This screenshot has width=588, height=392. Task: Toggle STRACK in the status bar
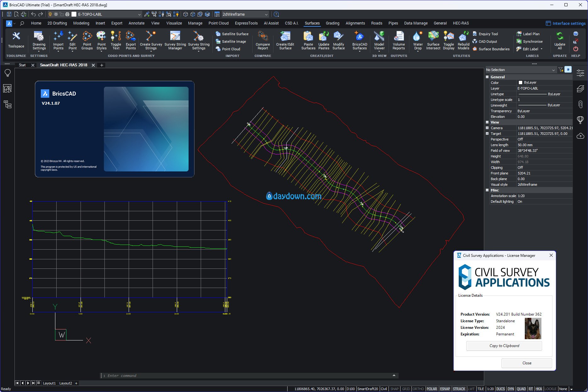pos(459,389)
